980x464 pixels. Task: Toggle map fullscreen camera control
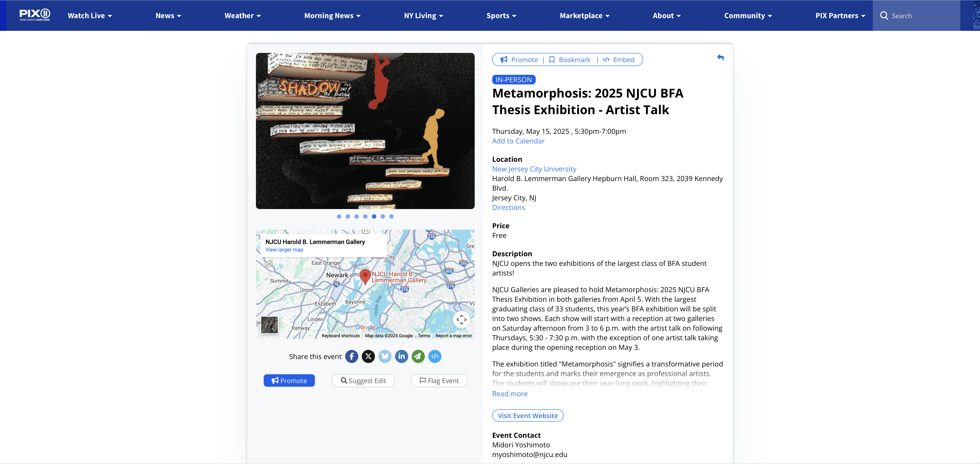(461, 319)
